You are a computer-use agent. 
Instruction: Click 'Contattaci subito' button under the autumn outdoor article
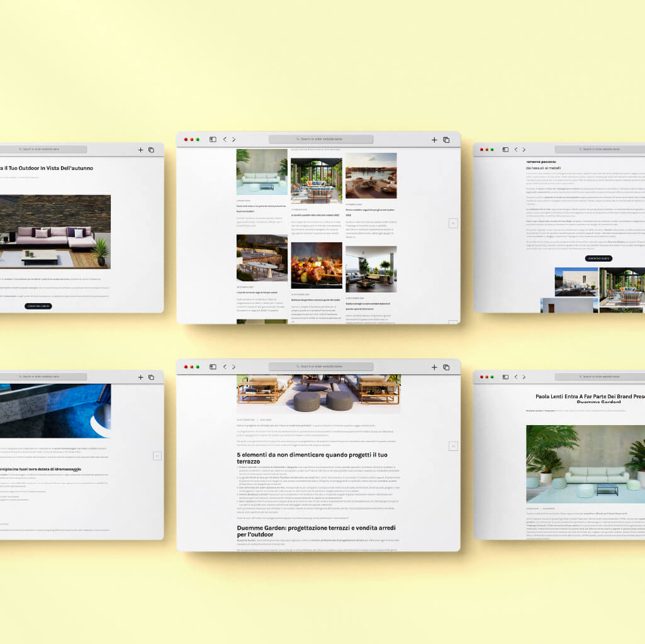click(x=38, y=306)
